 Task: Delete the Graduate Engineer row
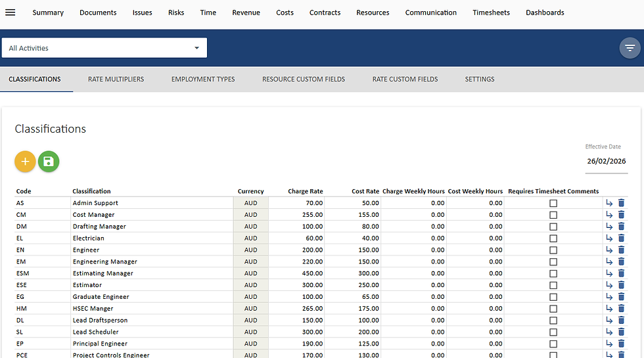click(621, 296)
